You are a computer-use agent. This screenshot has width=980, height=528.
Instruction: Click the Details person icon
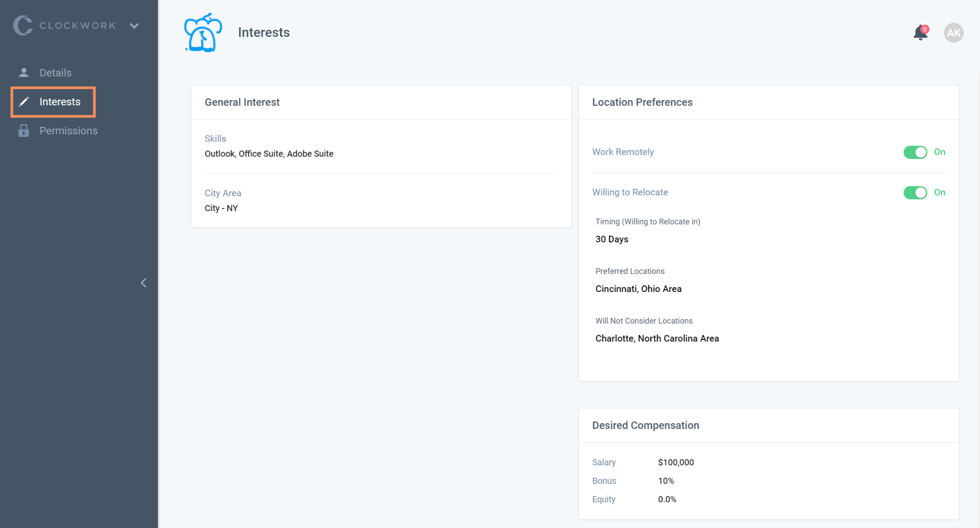point(23,73)
